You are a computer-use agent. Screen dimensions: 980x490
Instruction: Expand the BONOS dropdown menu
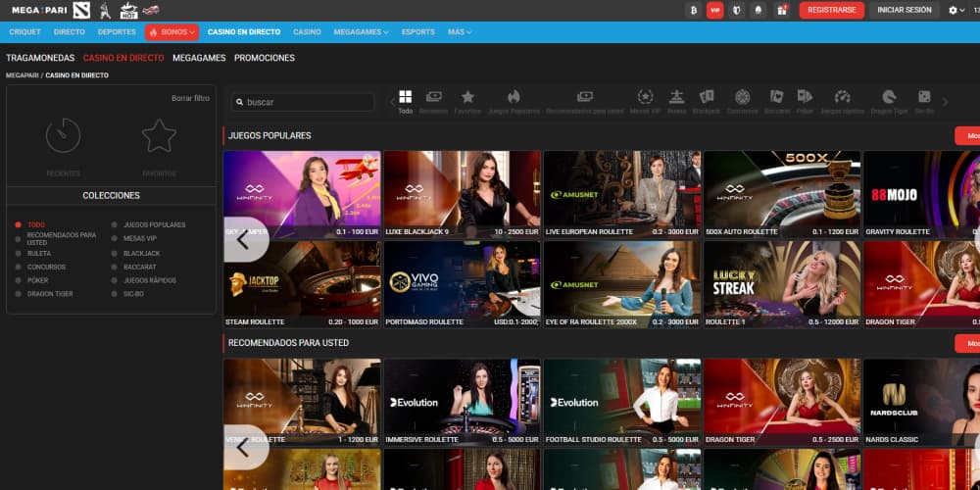point(171,32)
